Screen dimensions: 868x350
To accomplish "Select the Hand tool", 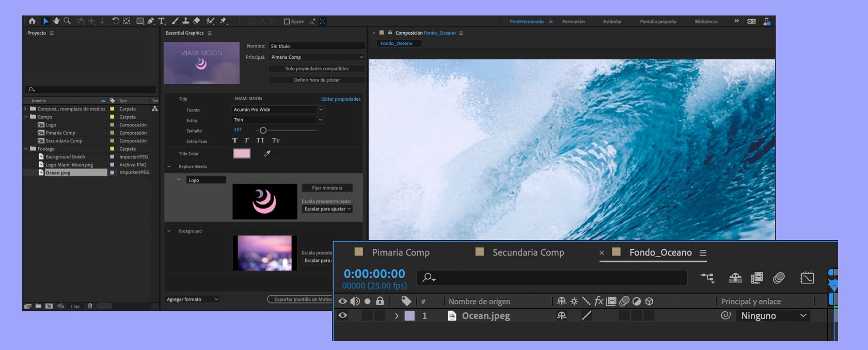I will 56,21.
